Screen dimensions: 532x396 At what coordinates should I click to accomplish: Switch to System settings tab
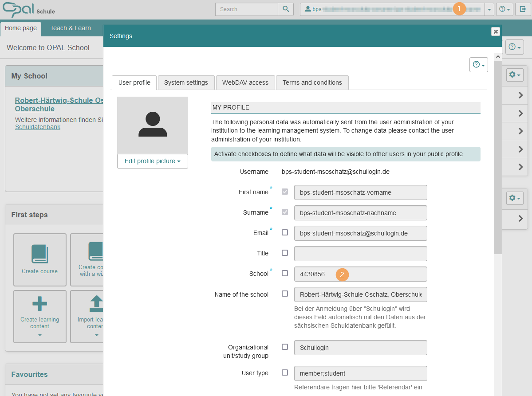coord(186,82)
